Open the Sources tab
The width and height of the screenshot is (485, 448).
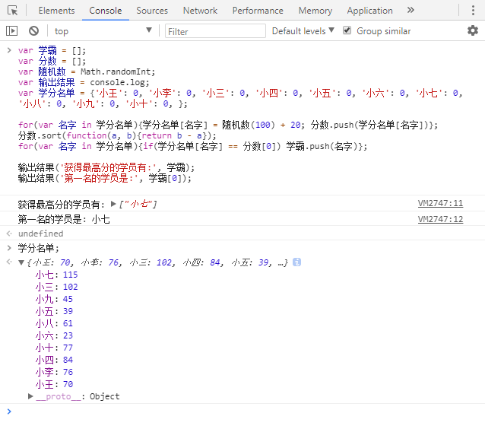coord(152,11)
